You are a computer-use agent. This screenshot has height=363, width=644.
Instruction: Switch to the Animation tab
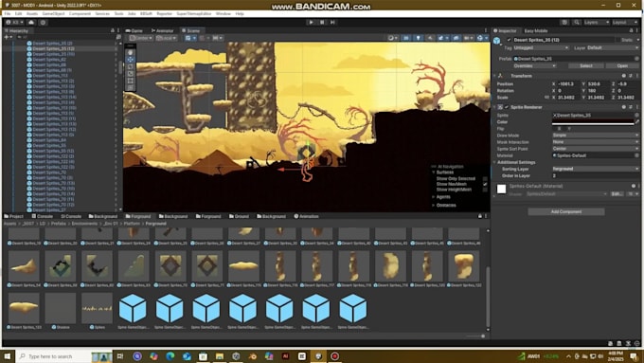point(307,216)
